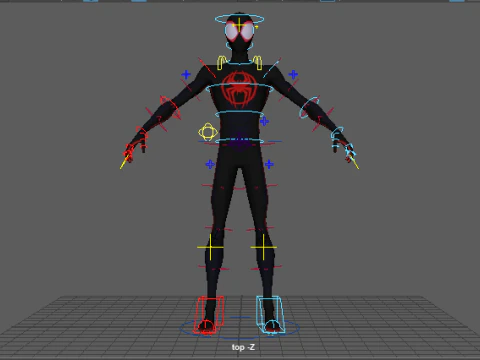
Task: Select the red finger controls on the hand
Action: click(129, 152)
